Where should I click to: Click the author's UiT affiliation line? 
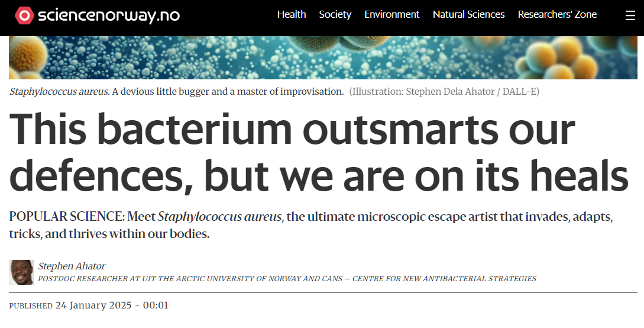[x=287, y=279]
